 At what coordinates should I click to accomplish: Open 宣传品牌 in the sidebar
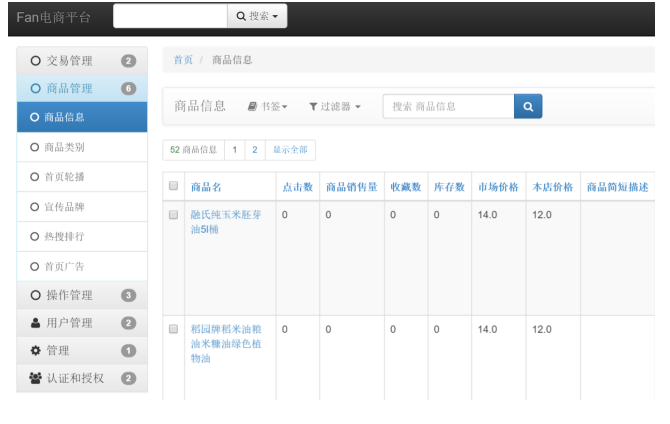82,207
